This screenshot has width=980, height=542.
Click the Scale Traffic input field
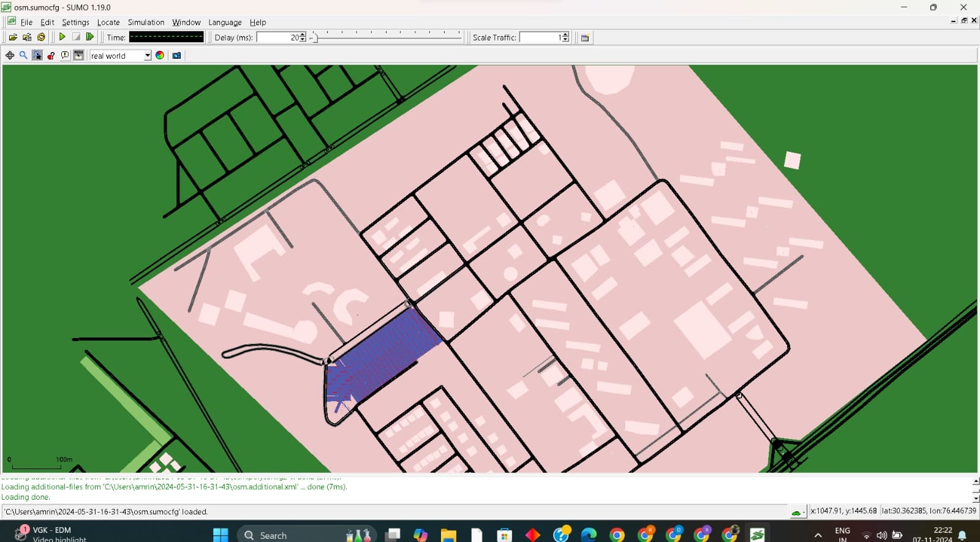click(x=540, y=37)
